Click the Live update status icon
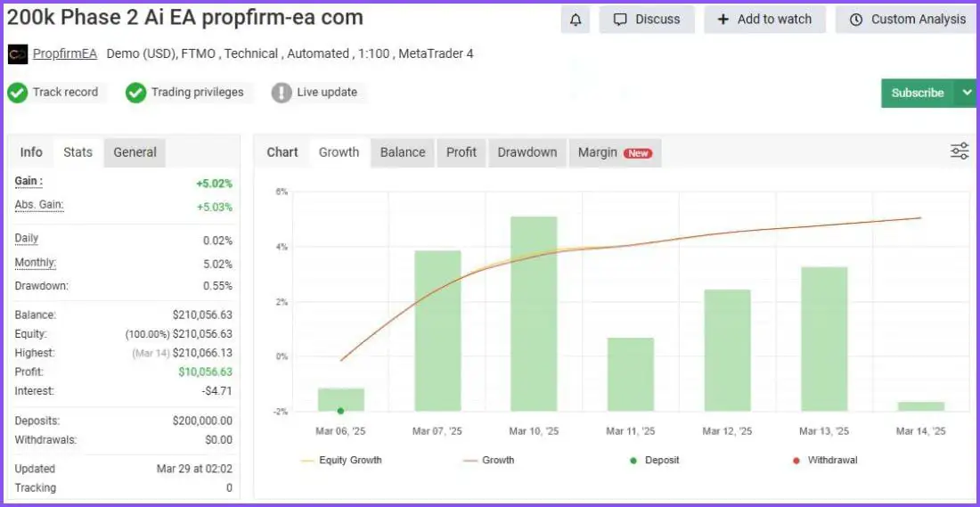 pyautogui.click(x=282, y=93)
